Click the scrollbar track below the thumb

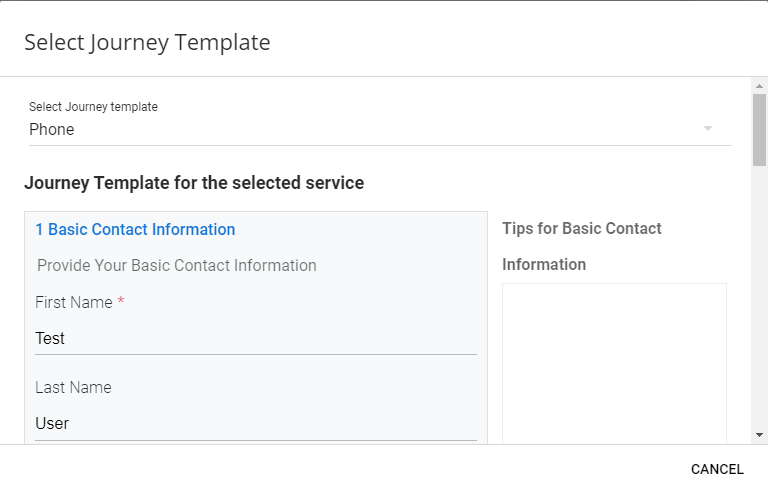coord(759,299)
